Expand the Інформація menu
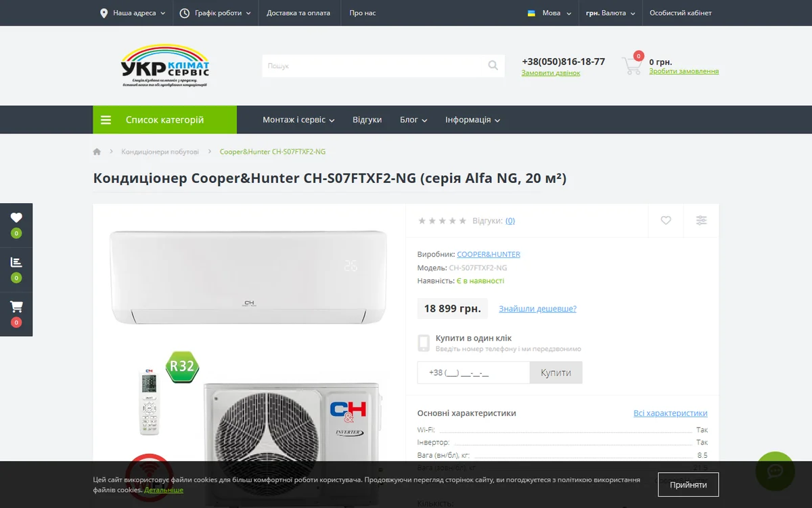This screenshot has height=508, width=812. point(472,120)
